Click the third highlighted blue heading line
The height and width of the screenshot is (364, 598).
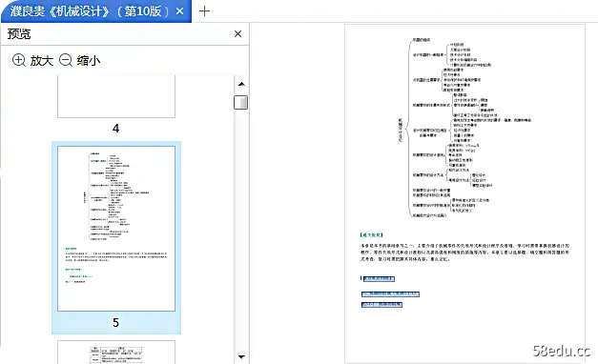pyautogui.click(x=381, y=305)
